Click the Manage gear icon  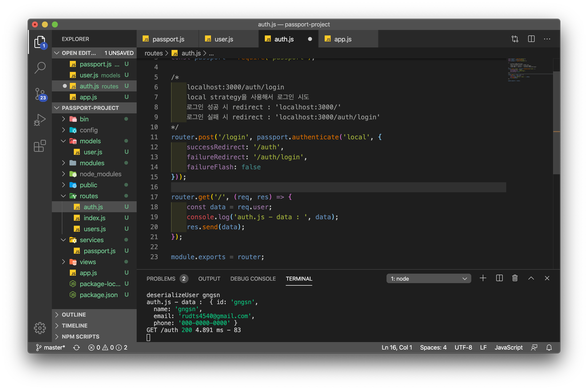point(40,328)
